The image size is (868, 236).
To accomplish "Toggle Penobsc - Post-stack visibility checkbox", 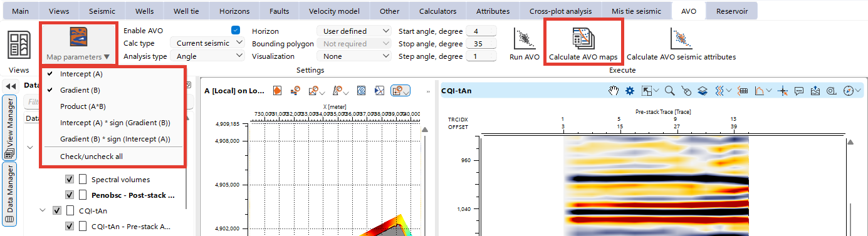I will (x=70, y=195).
